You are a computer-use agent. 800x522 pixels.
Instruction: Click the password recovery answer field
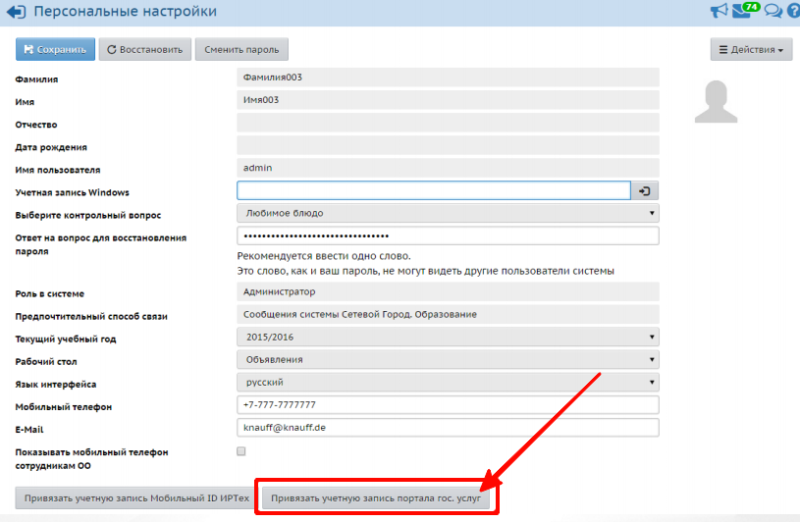(x=448, y=236)
